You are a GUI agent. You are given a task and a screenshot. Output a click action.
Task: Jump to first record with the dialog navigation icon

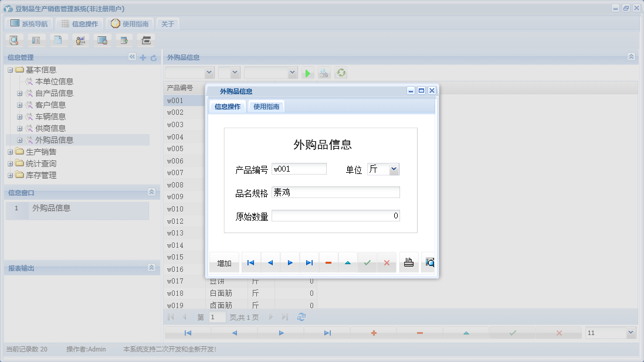pyautogui.click(x=250, y=262)
